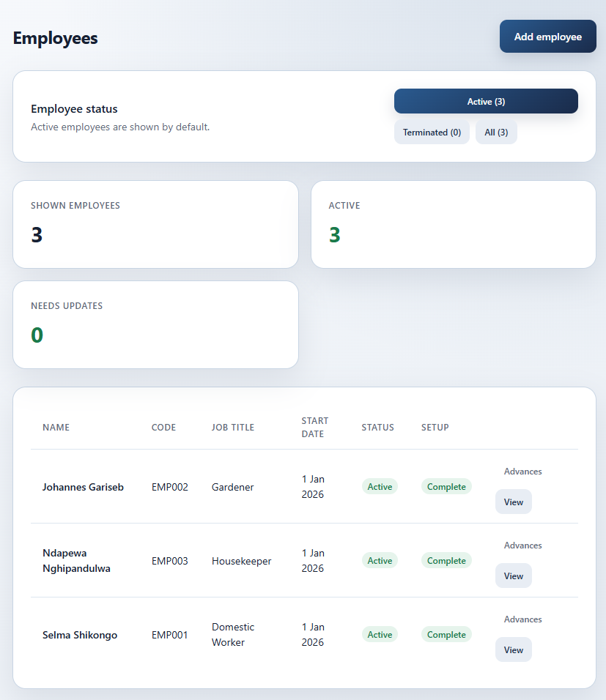
Task: Click the Add employee button
Action: pyautogui.click(x=548, y=36)
